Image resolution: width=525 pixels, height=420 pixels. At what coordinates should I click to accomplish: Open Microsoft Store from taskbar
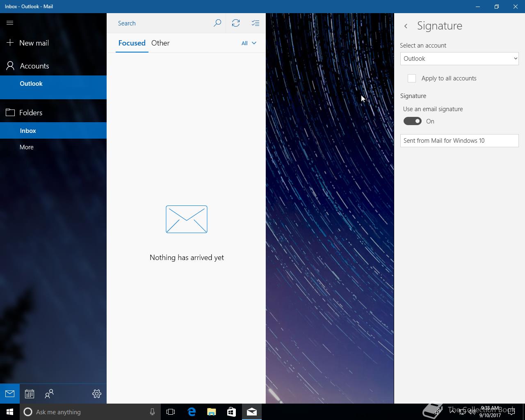[231, 412]
